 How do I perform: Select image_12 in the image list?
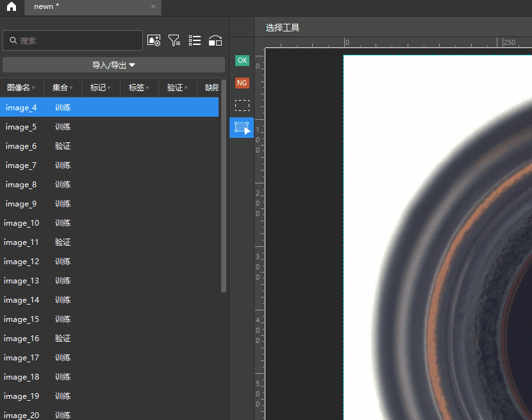(x=109, y=262)
